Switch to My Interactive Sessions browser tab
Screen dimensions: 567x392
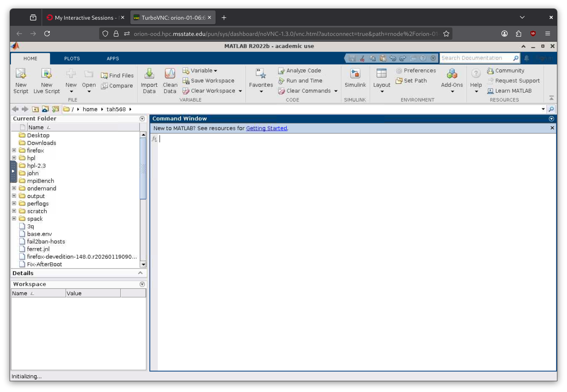[86, 18]
